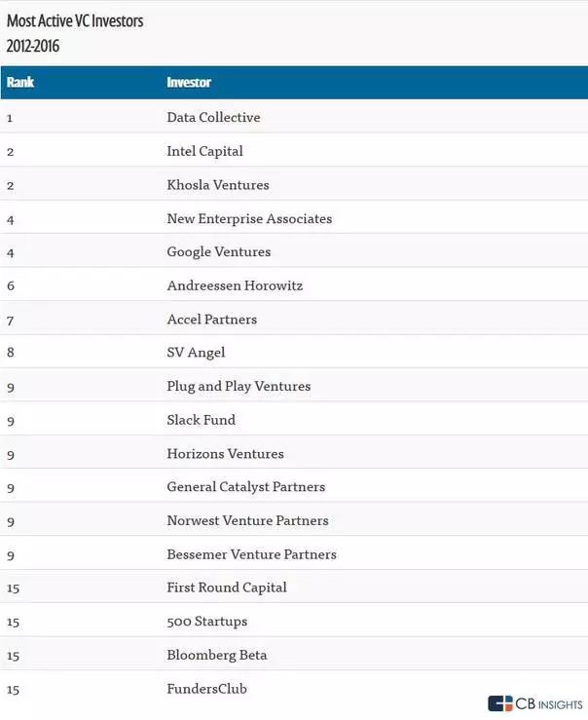The image size is (588, 720).
Task: Click on Accel Partners
Action: (212, 320)
